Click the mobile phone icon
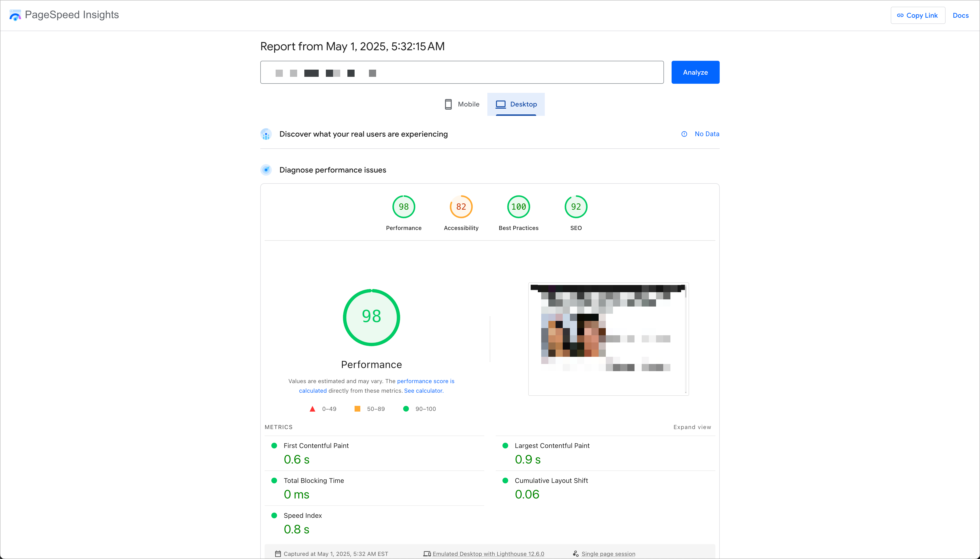 click(448, 104)
